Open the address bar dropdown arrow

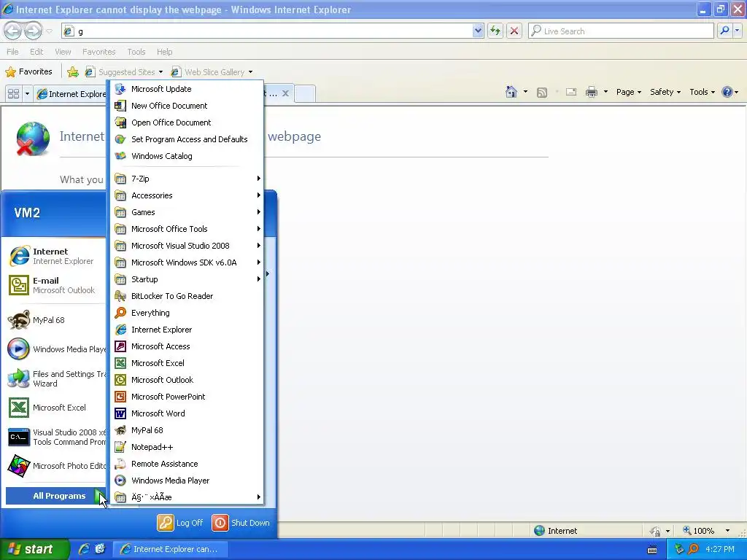point(478,31)
